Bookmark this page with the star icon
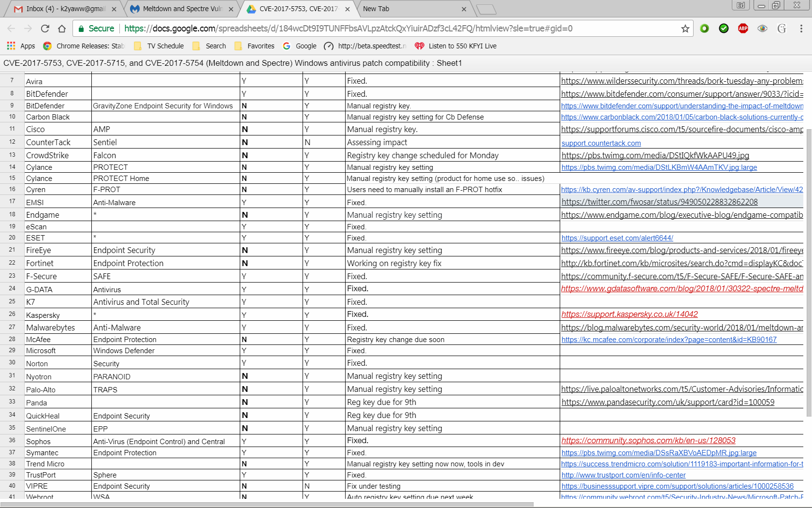The width and height of the screenshot is (812, 508). (685, 29)
